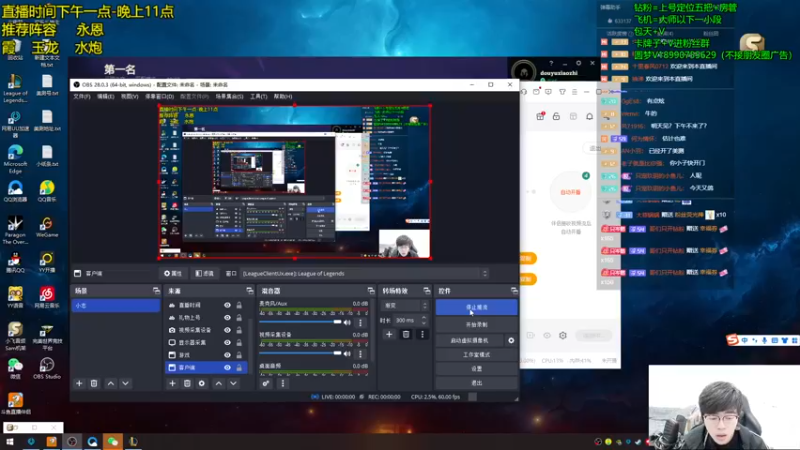Toggle the lock on the highlighted last source row

(239, 367)
